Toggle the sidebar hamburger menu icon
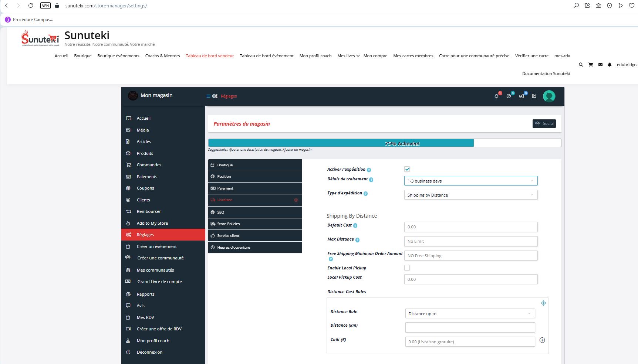The height and width of the screenshot is (364, 638). pos(208,96)
